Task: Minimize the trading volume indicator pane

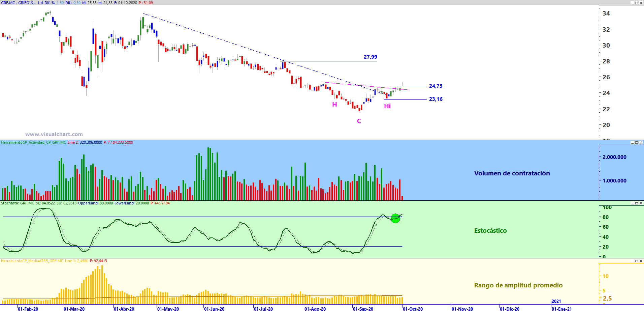Action: tap(633, 142)
